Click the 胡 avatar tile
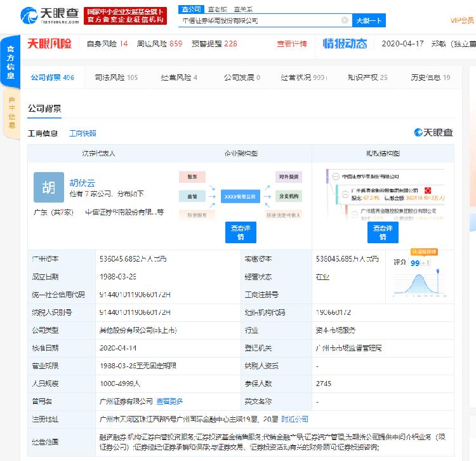Image resolution: width=476 pixels, height=461 pixels. (49, 187)
